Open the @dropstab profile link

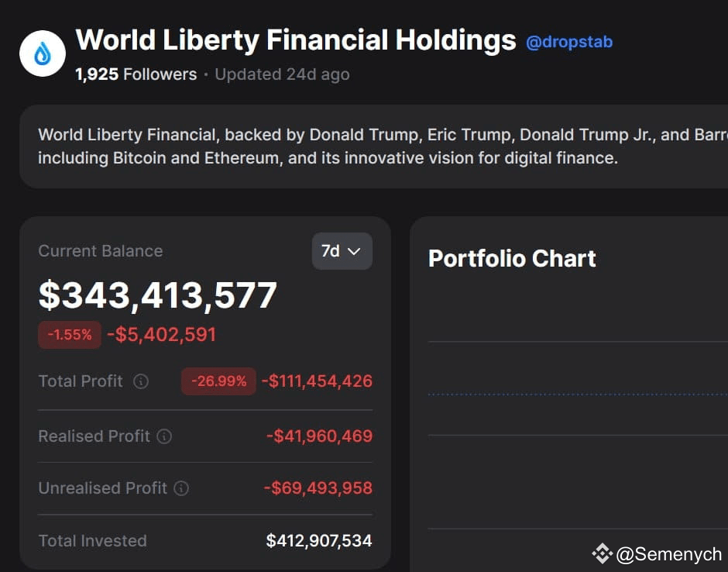click(x=569, y=43)
